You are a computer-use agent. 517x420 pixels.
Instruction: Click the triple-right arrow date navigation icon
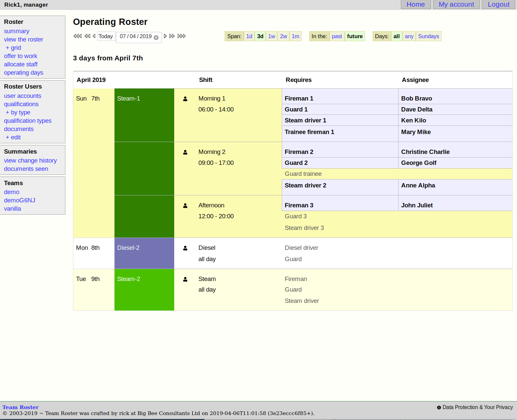click(x=182, y=36)
